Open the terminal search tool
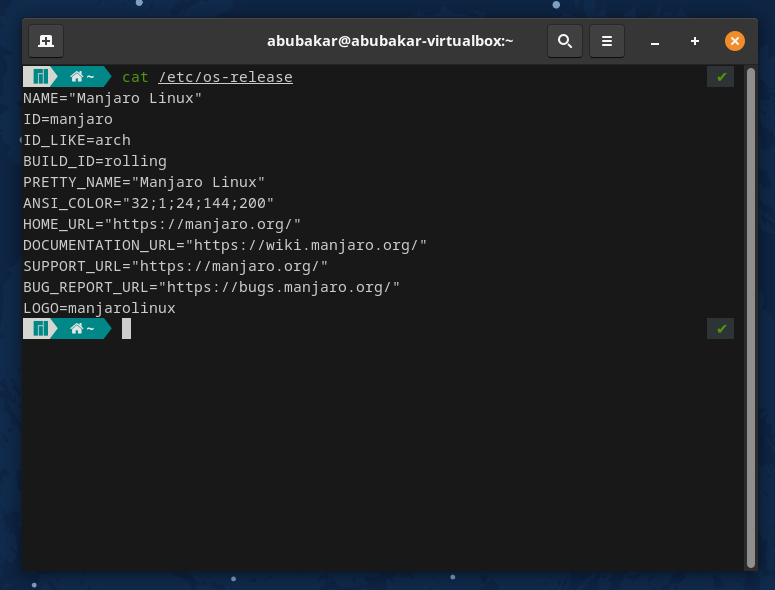The width and height of the screenshot is (775, 590). click(565, 41)
